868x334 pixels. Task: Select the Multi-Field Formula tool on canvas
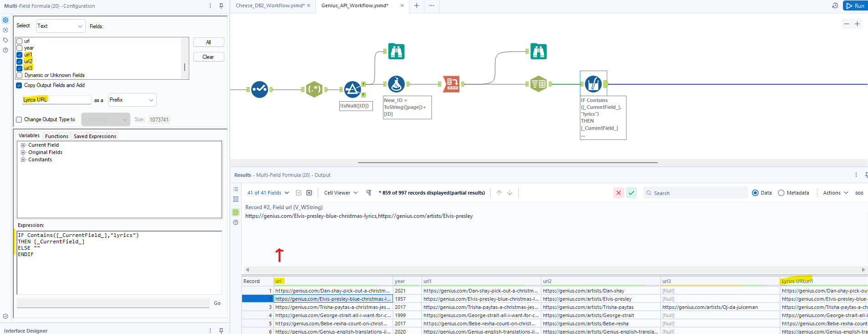pyautogui.click(x=593, y=84)
